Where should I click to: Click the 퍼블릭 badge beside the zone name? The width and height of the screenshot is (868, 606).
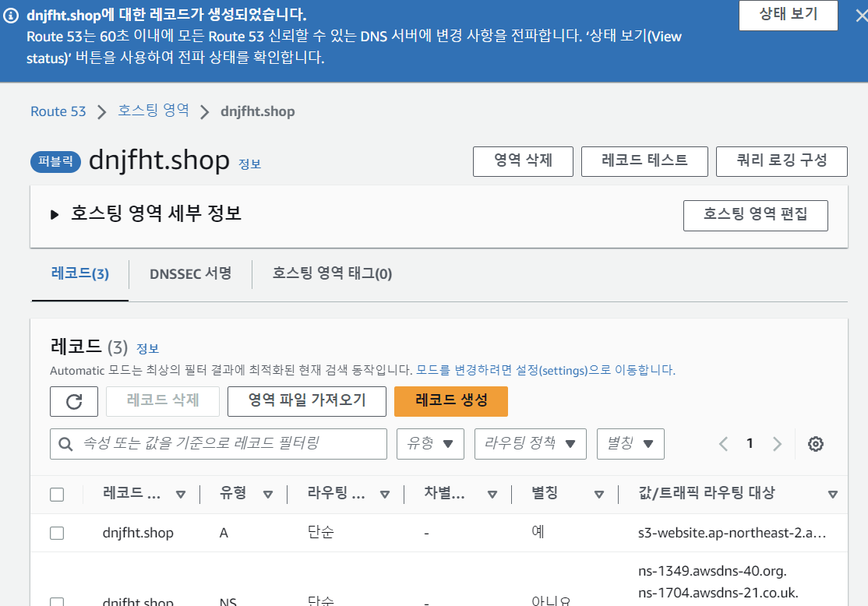pyautogui.click(x=56, y=161)
